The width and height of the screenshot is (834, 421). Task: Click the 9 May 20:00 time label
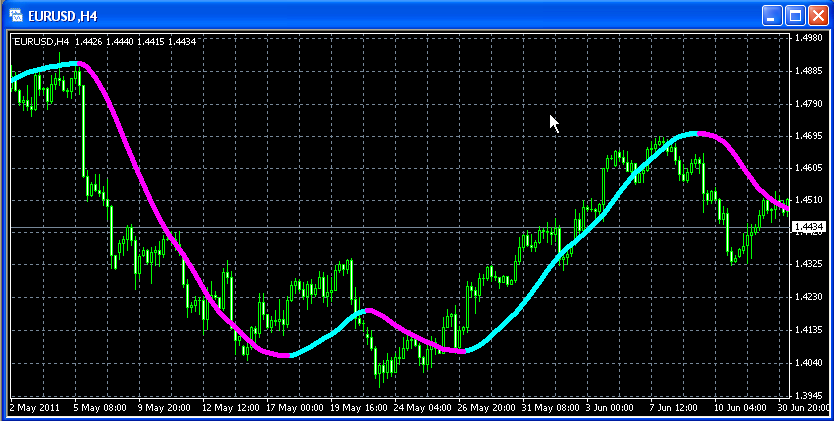(x=164, y=408)
